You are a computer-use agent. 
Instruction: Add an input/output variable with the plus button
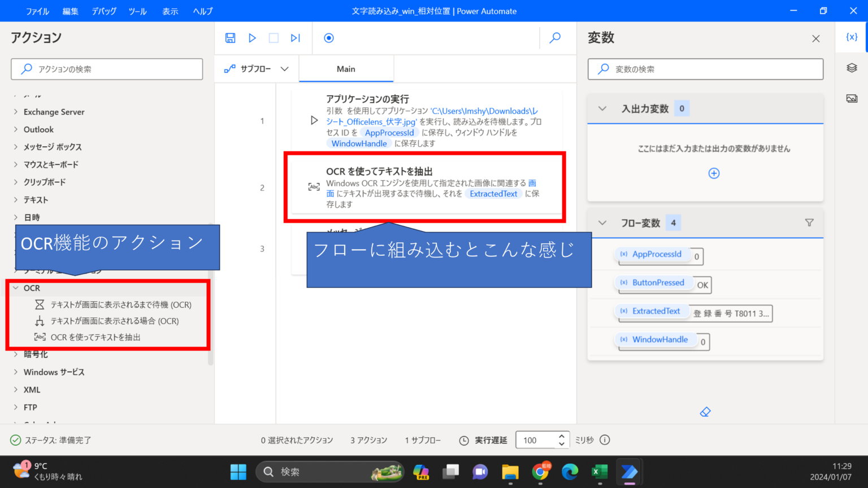point(714,173)
